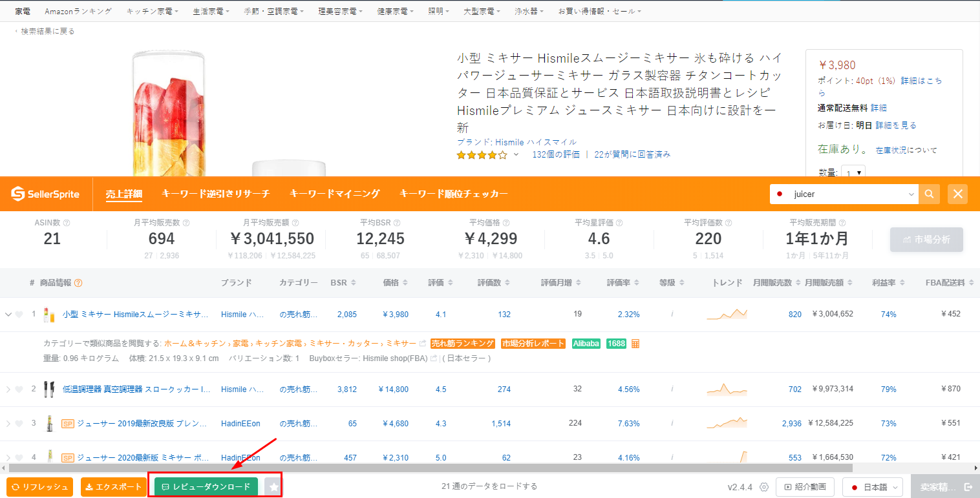Click help icon beside 商品情報 header
Viewport: 980px width, 498px height.
pyautogui.click(x=78, y=283)
